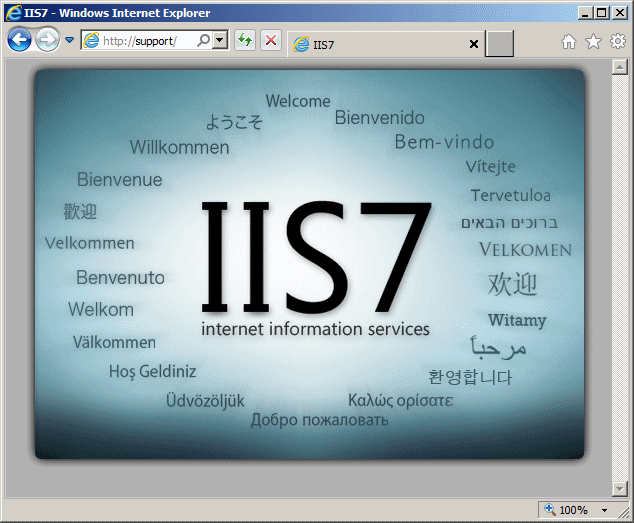634x523 pixels.
Task: Open Favorites with the star icon
Action: point(593,41)
